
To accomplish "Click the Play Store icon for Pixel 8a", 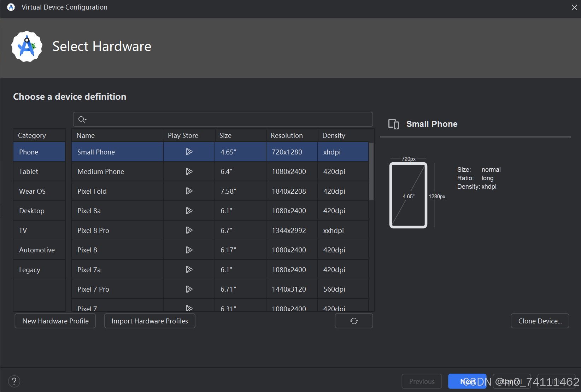I will [189, 211].
